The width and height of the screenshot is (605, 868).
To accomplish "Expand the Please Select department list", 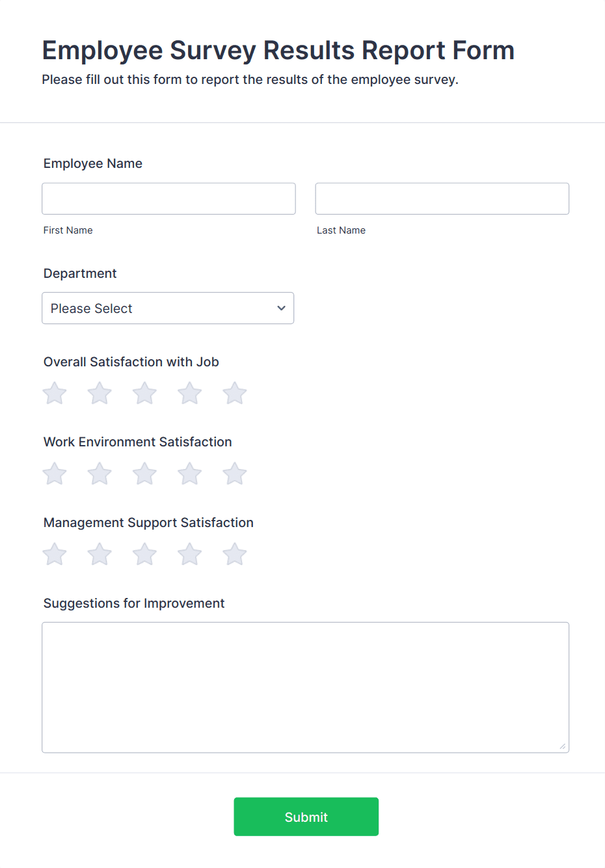I will click(x=168, y=308).
